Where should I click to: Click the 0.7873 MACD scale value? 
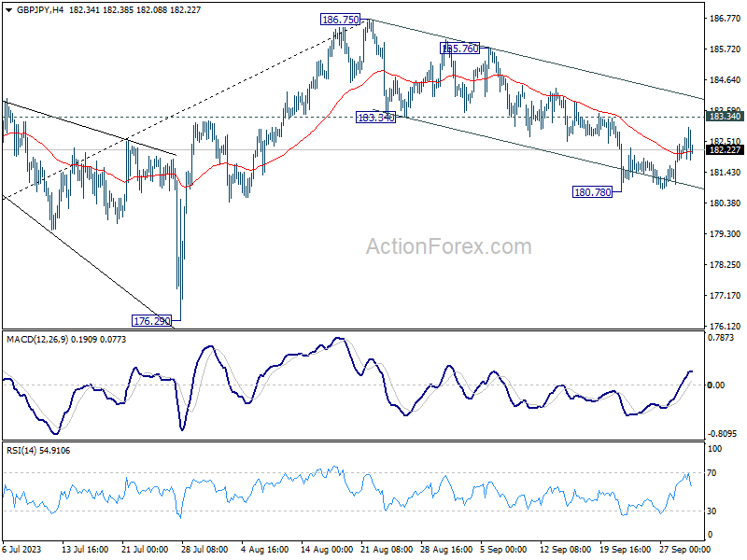coord(721,338)
